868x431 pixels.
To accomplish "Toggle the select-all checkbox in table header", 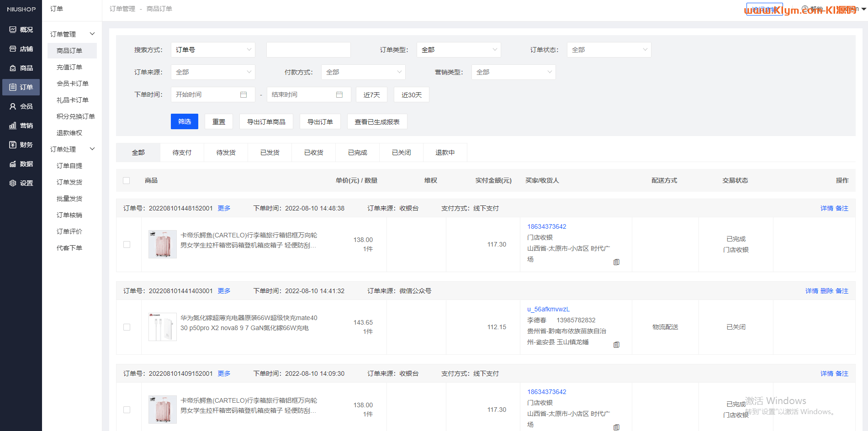I will pyautogui.click(x=127, y=181).
